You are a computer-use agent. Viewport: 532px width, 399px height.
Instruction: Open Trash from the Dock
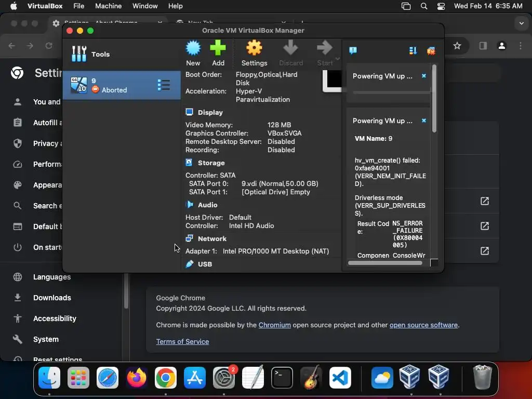pyautogui.click(x=482, y=377)
